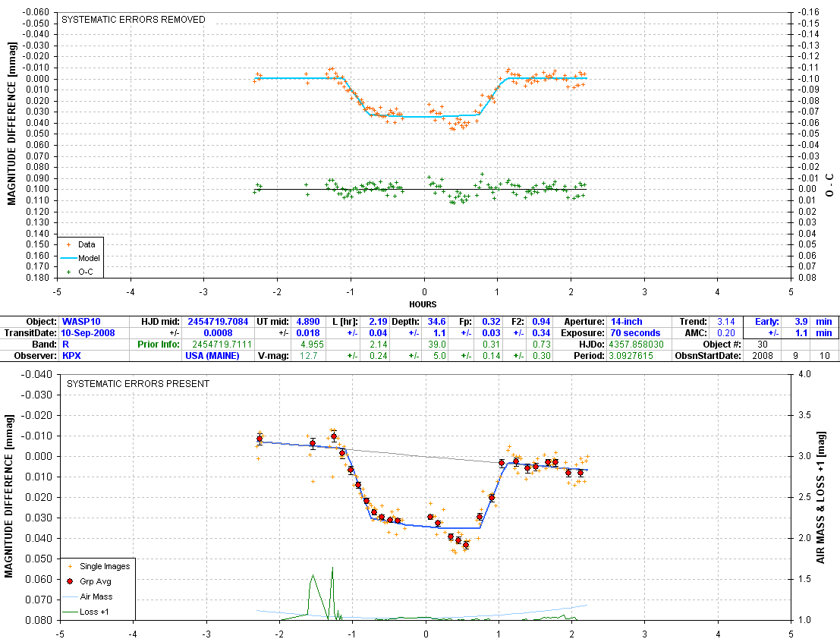The height and width of the screenshot is (642, 840).
Task: Select the 10-Sep-2008 transit date cell
Action: [x=89, y=333]
